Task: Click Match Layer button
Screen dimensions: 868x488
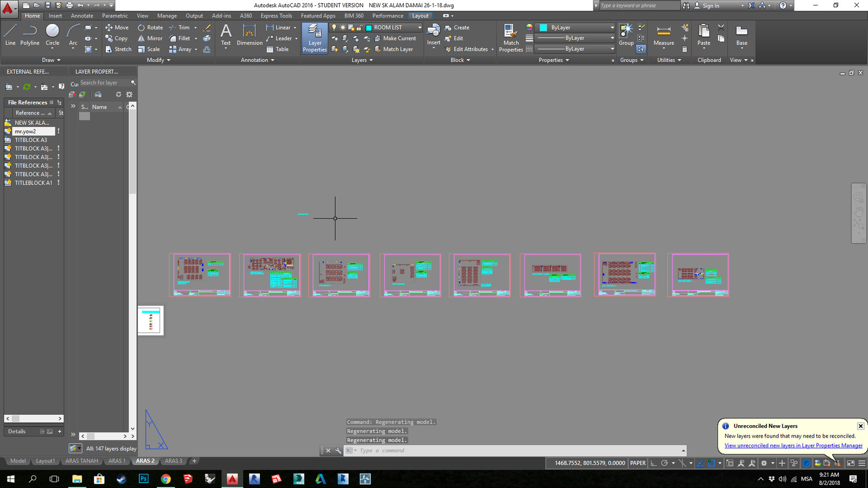Action: tap(393, 49)
